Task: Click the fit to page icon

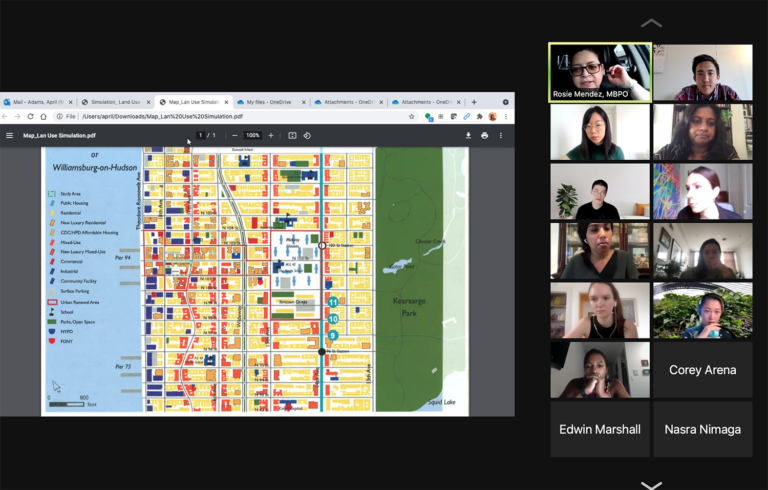Action: [292, 135]
